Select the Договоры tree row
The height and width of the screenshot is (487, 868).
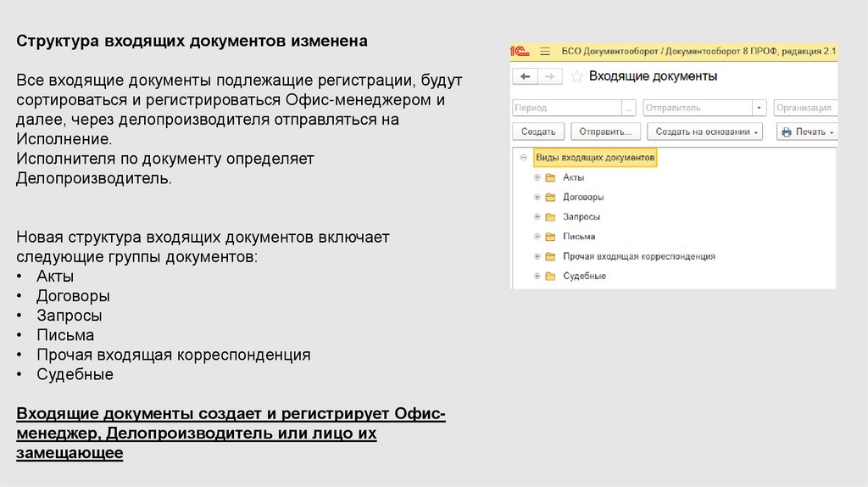click(674, 197)
